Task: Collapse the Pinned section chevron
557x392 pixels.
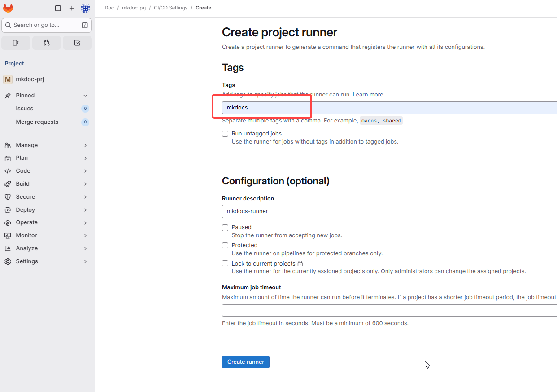Action: (x=85, y=96)
